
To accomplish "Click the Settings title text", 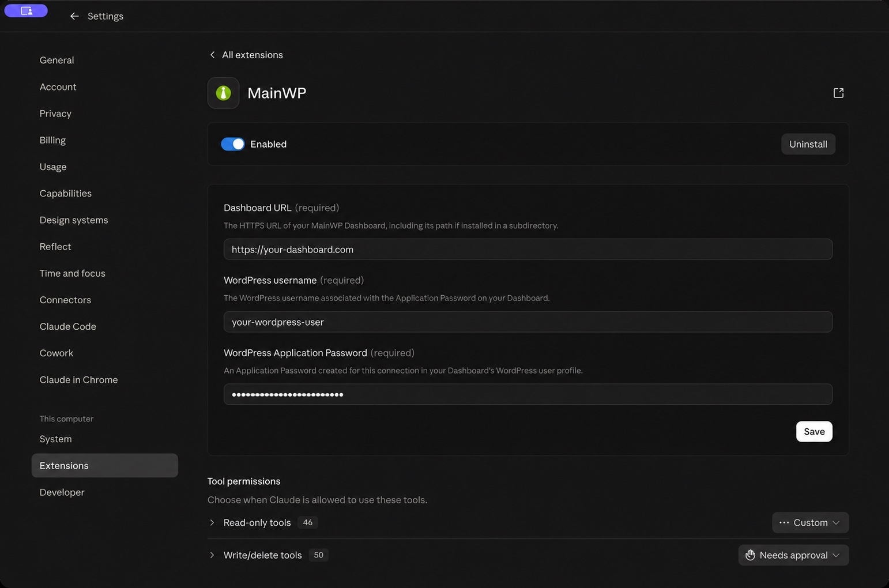I will pyautogui.click(x=106, y=16).
